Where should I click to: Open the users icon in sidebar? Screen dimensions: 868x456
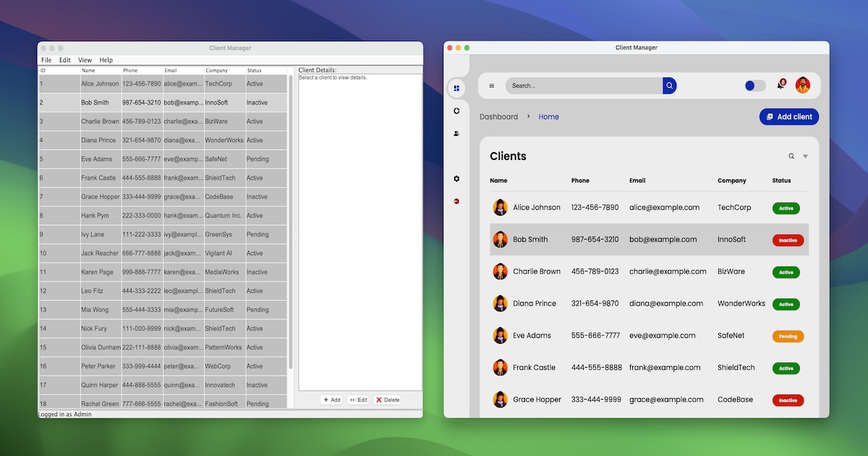click(456, 133)
